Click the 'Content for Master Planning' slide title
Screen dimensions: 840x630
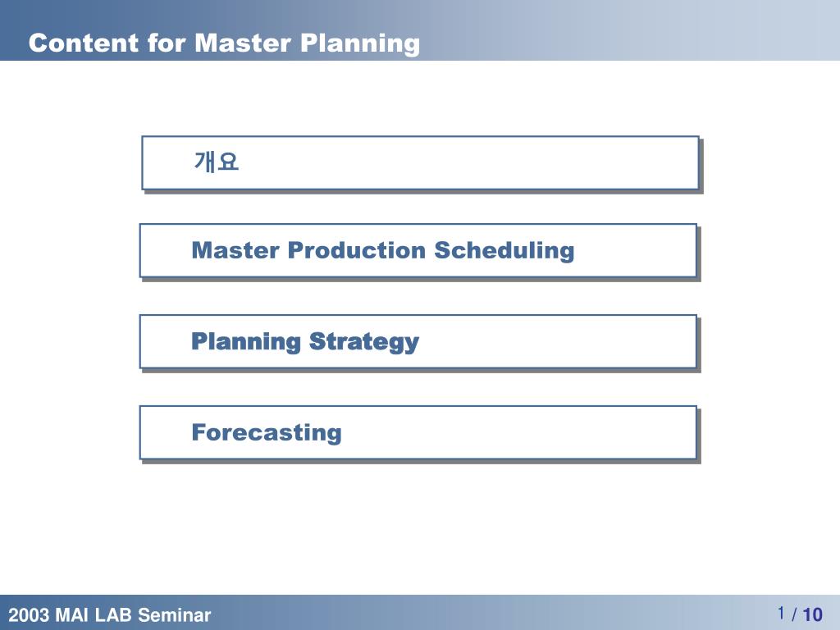(x=224, y=43)
